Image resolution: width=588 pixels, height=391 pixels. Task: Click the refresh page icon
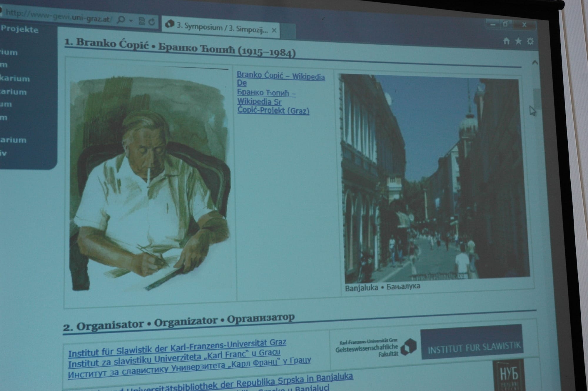pos(152,21)
